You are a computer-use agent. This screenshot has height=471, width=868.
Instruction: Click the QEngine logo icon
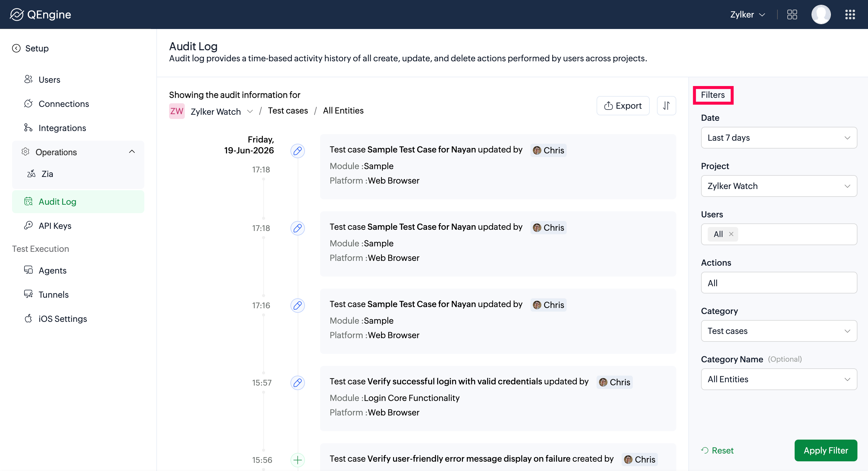click(16, 14)
